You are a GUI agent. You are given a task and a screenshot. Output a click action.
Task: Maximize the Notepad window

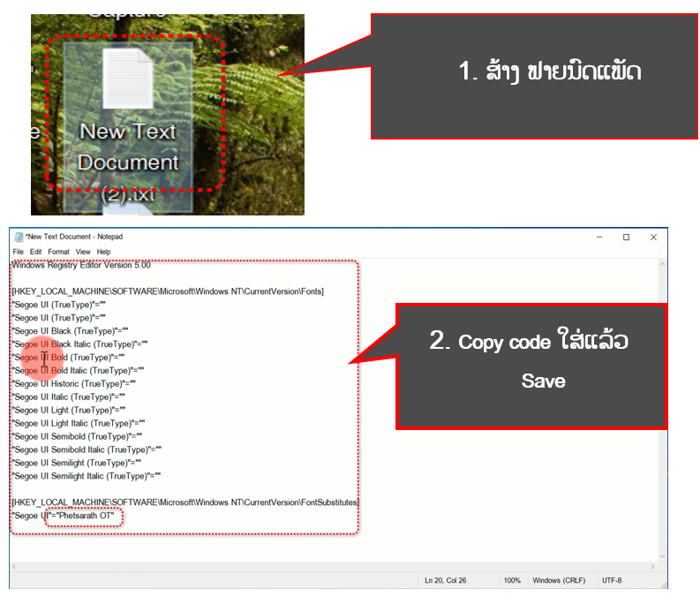point(626,237)
